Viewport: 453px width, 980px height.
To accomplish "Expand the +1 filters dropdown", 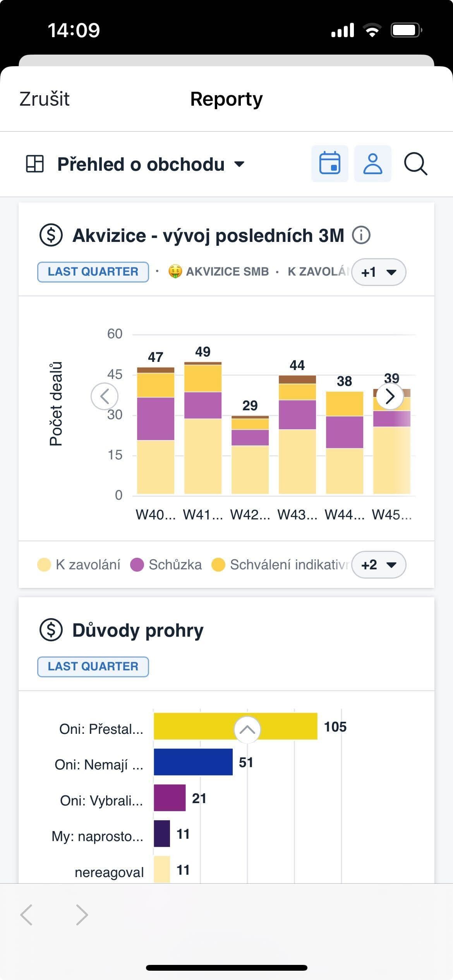I will [378, 272].
